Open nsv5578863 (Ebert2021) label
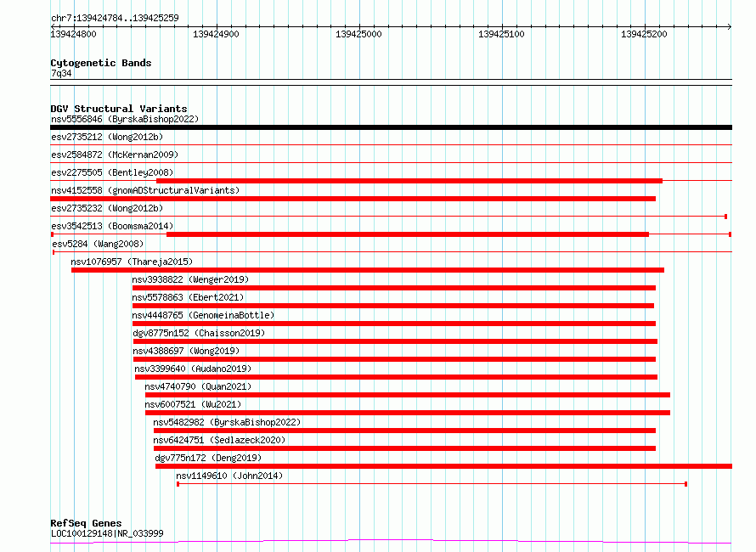This screenshot has height=552, width=756. (188, 297)
